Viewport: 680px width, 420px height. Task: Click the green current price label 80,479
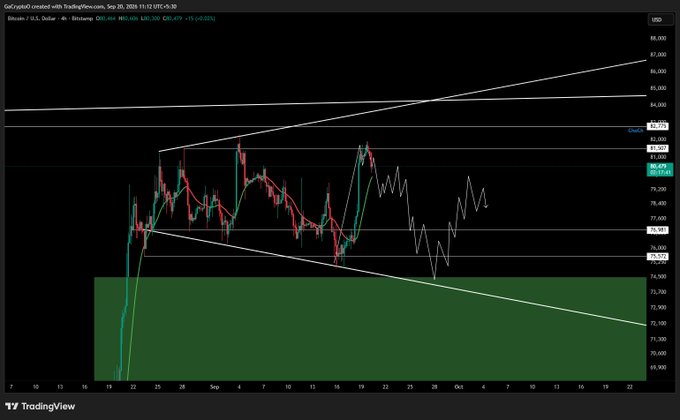pyautogui.click(x=660, y=169)
